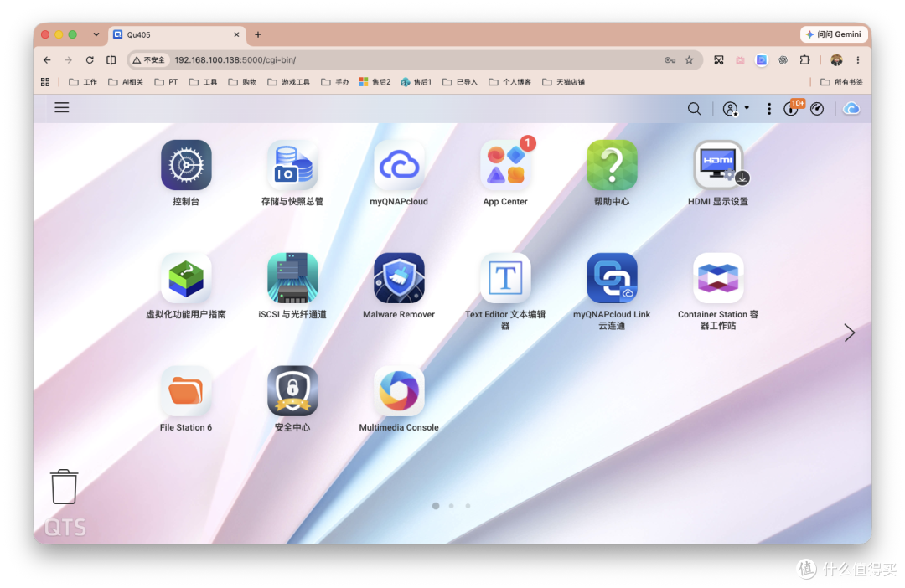Open the 个人博客 bookmarks folder
Screen dimensions: 905x588
(x=509, y=82)
